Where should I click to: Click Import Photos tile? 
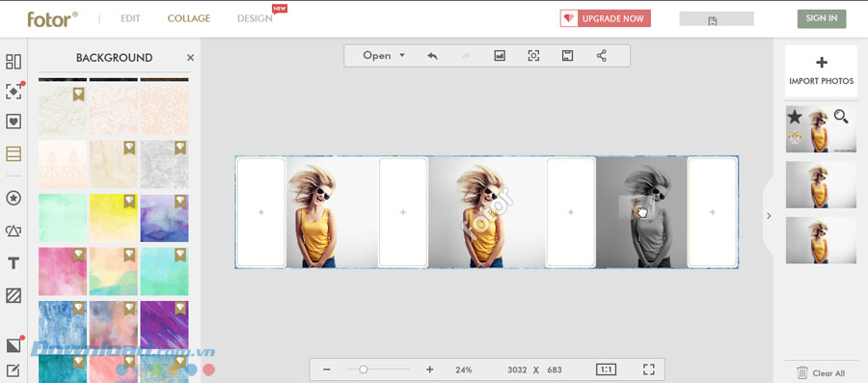tap(821, 70)
